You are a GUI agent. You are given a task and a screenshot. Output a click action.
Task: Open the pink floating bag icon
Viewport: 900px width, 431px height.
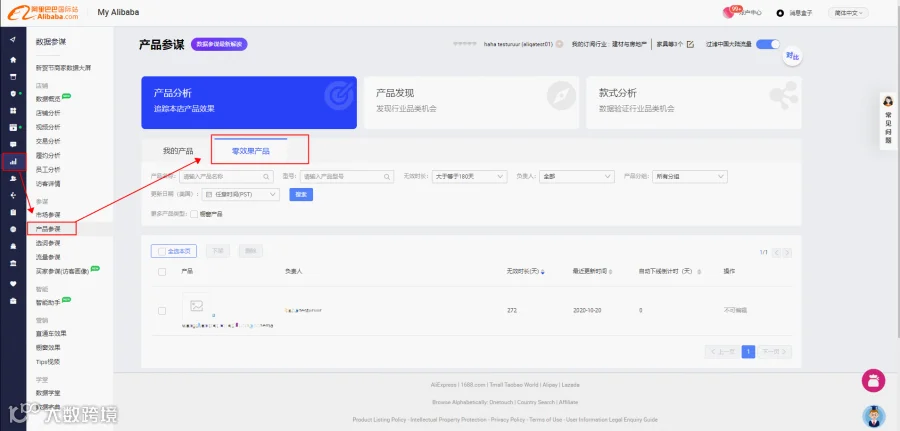coord(874,381)
